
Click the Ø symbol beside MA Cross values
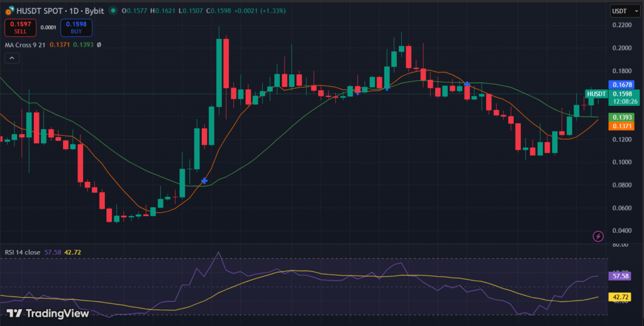coord(98,45)
